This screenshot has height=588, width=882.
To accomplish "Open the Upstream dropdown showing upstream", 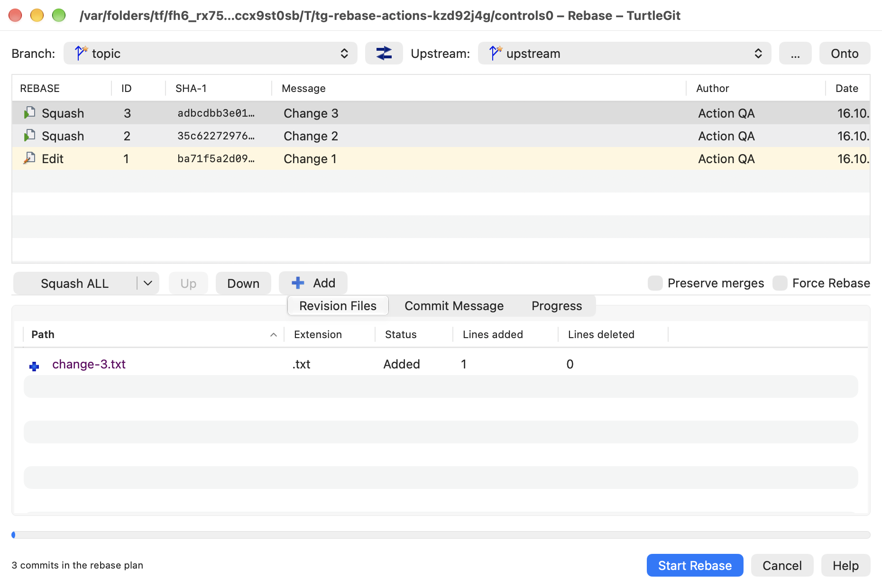I will point(625,53).
